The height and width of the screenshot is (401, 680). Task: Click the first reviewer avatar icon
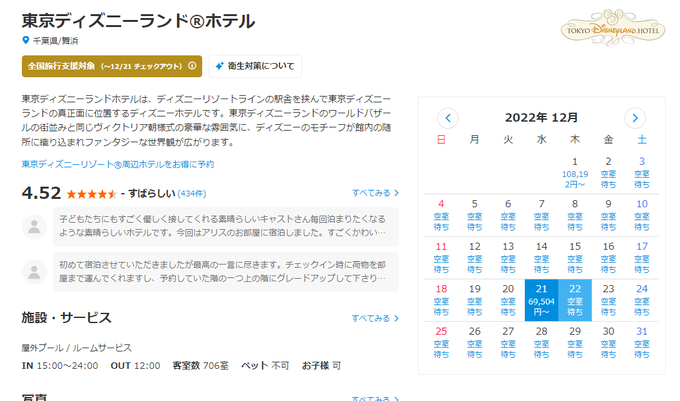tap(34, 227)
